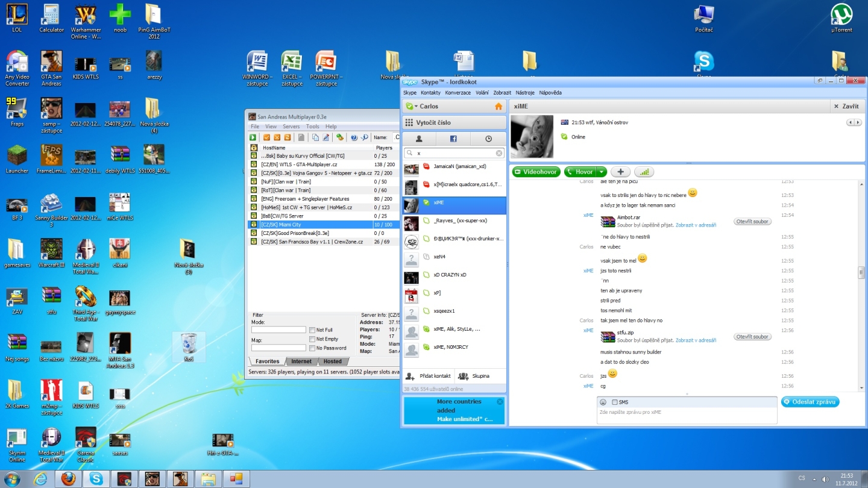The image size is (868, 488).
Task: Open the LOL desktop shortcut
Action: [x=17, y=18]
